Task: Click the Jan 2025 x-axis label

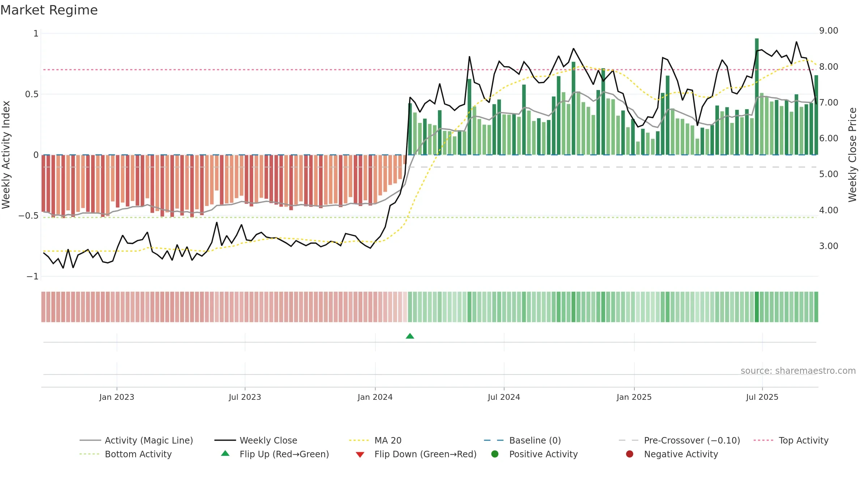Action: tap(634, 397)
